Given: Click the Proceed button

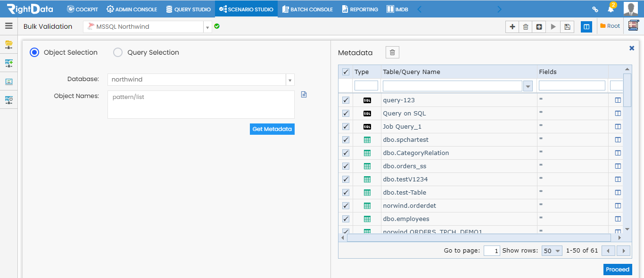Looking at the screenshot, I should (x=618, y=270).
